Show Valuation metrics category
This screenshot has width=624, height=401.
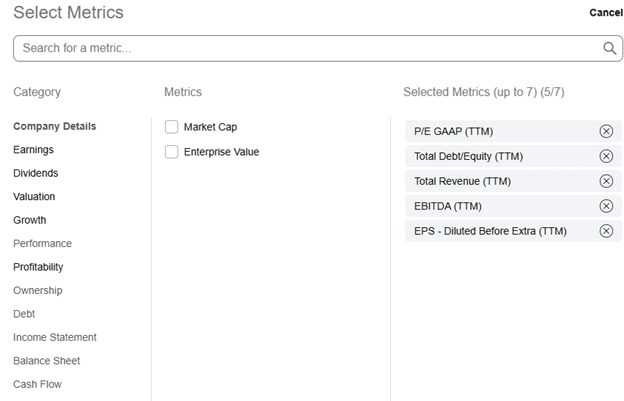point(35,197)
